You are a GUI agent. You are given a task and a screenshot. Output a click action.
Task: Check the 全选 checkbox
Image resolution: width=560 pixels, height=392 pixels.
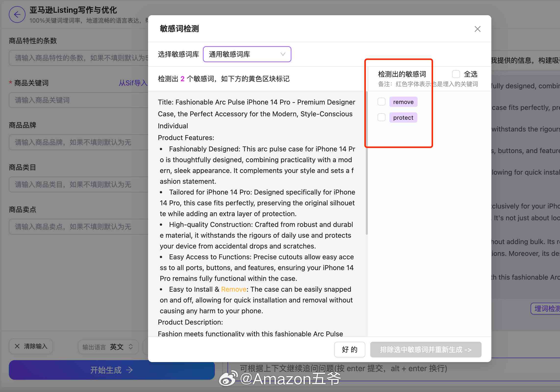(x=456, y=74)
